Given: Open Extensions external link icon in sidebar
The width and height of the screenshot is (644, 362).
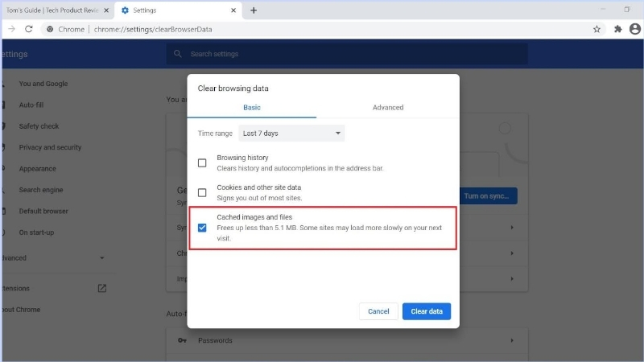Looking at the screenshot, I should tap(102, 288).
